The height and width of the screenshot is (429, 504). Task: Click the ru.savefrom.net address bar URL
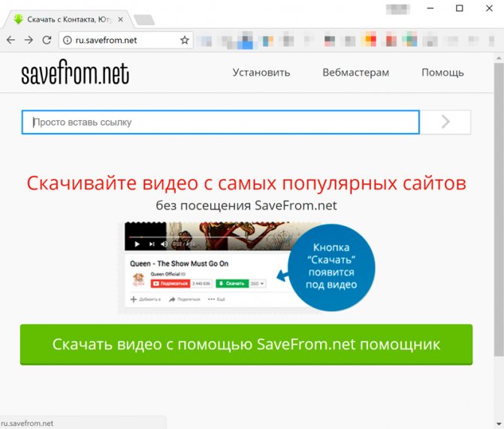coord(106,41)
